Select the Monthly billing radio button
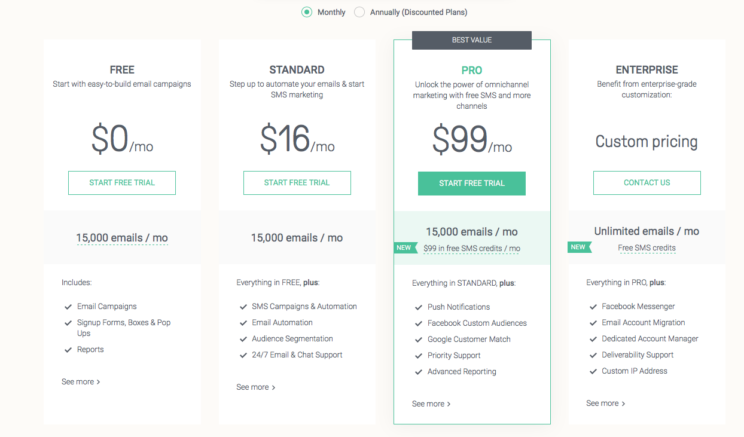Viewport: 744px width, 437px height. (307, 12)
